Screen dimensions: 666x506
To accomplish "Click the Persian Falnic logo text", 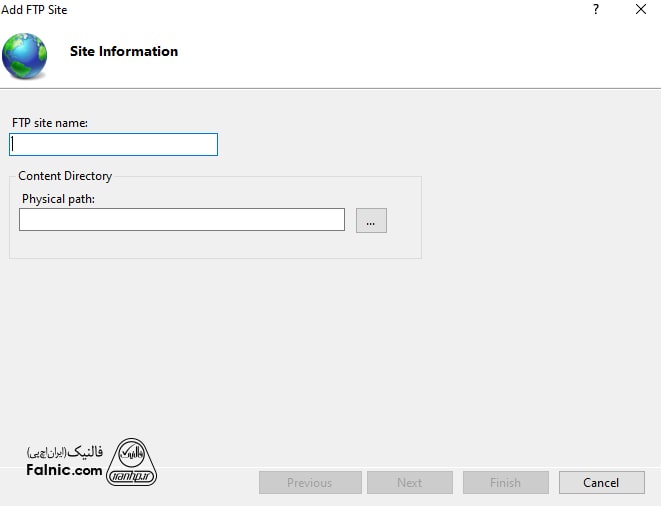I will pos(64,452).
